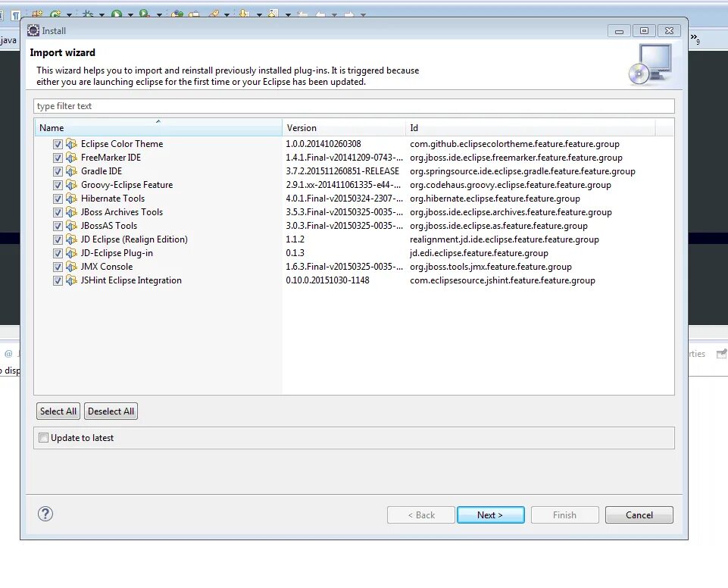The image size is (728, 588).
Task: Click the JBossAS Tools feature icon
Action: (71, 226)
